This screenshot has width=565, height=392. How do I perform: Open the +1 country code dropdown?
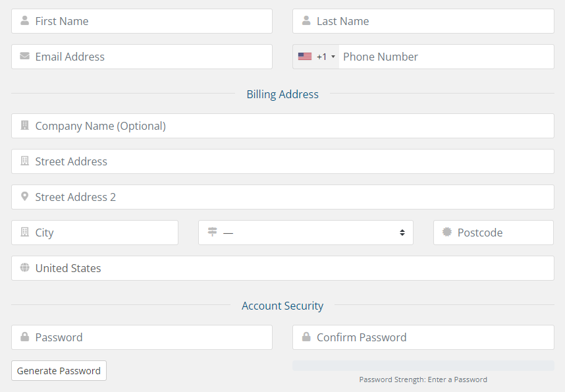[317, 57]
